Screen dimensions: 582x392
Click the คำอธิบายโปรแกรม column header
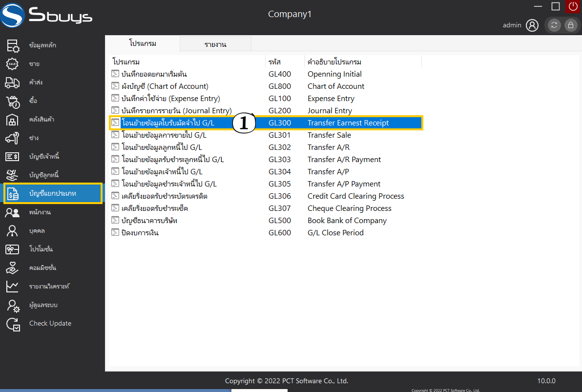point(334,62)
